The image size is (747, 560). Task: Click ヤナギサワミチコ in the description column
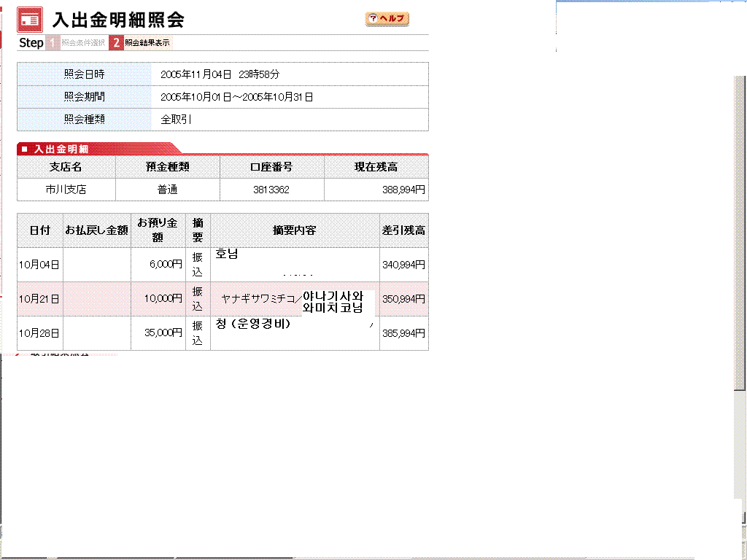[258, 299]
